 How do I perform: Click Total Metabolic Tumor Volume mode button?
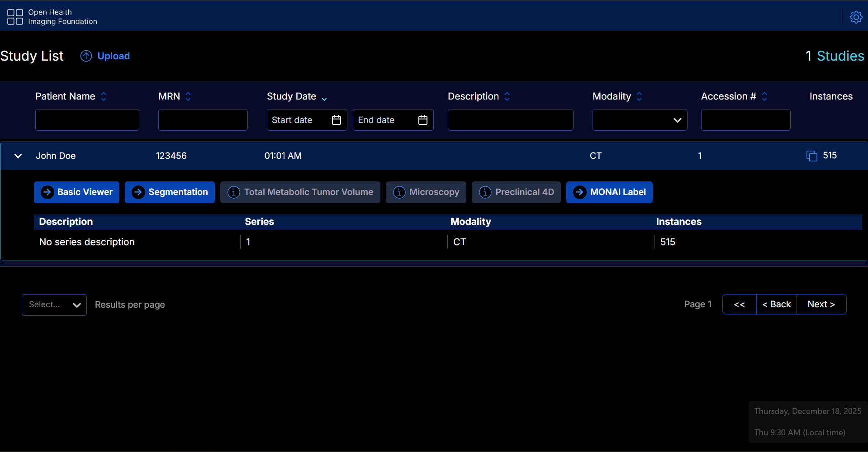click(x=300, y=192)
